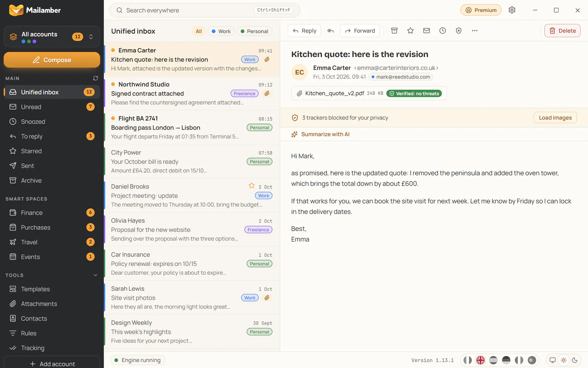Open Finance smart space
Viewport: 588px width, 368px height.
point(52,213)
